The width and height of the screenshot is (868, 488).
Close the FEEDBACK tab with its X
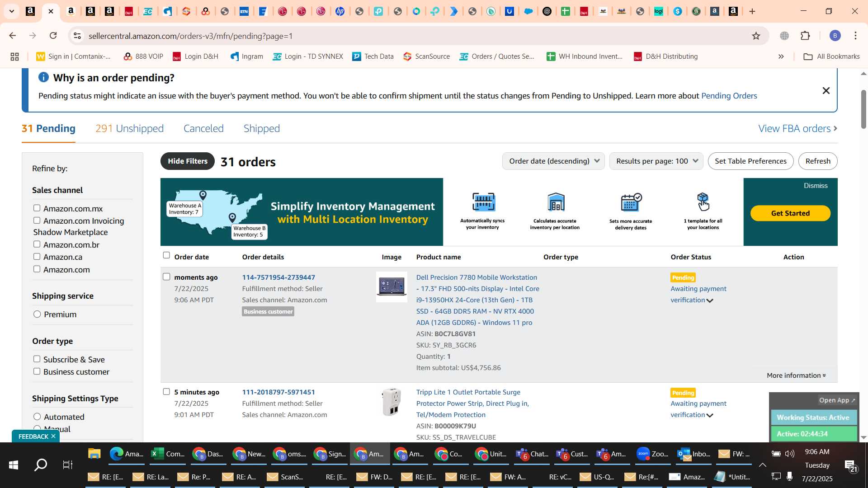[53, 436]
